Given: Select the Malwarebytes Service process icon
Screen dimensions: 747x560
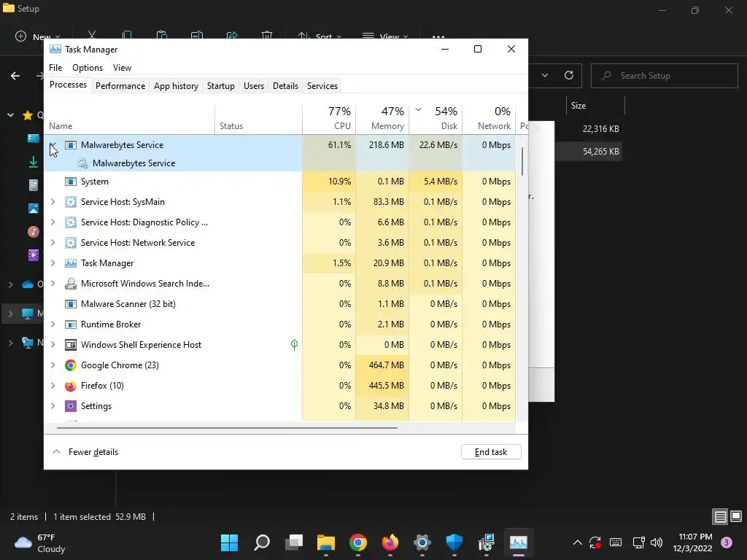Looking at the screenshot, I should [71, 145].
